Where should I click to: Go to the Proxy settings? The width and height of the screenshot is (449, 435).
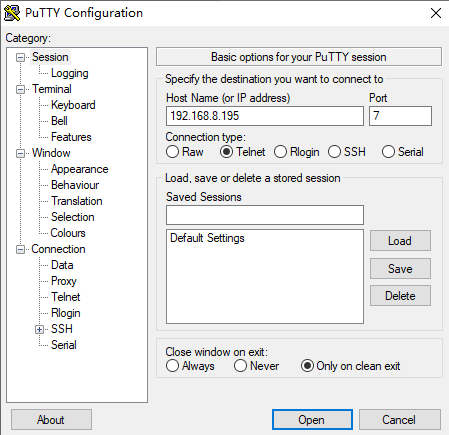point(64,281)
